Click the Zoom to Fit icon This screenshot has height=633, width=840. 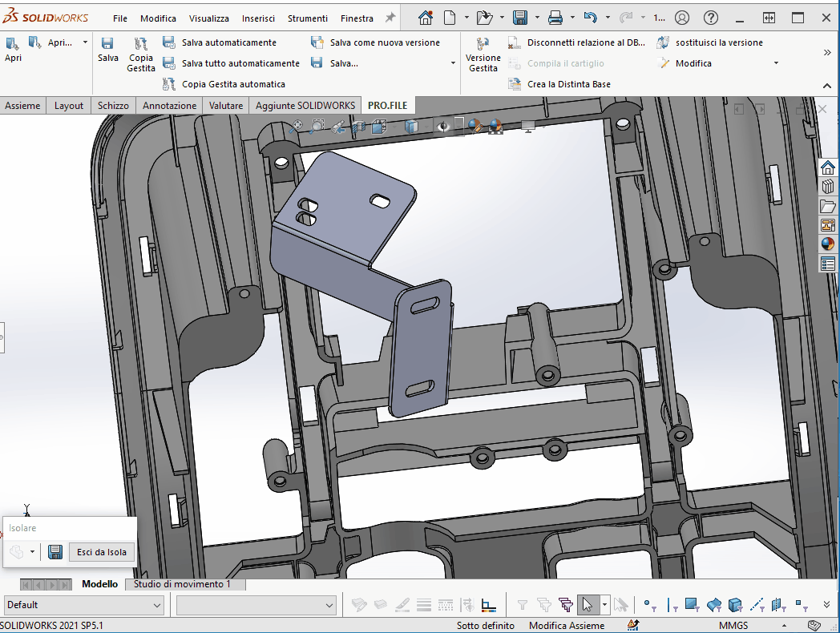pyautogui.click(x=297, y=126)
